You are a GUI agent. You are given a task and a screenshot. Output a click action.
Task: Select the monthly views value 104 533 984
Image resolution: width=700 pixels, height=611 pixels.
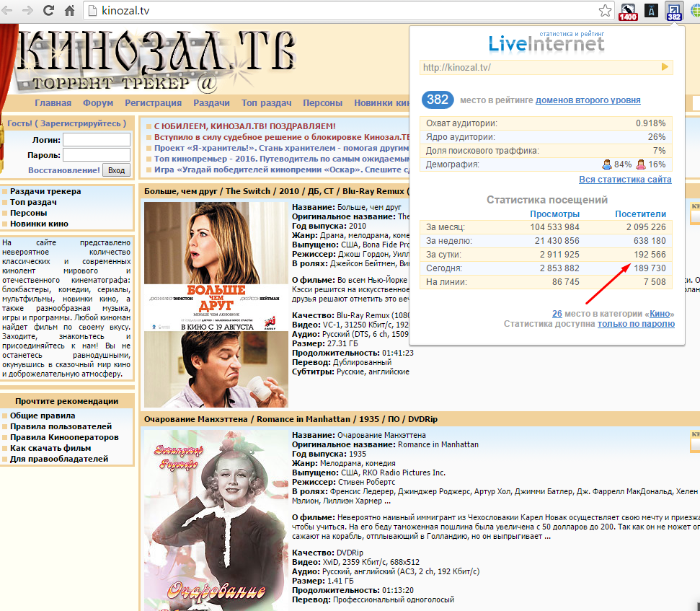point(554,227)
